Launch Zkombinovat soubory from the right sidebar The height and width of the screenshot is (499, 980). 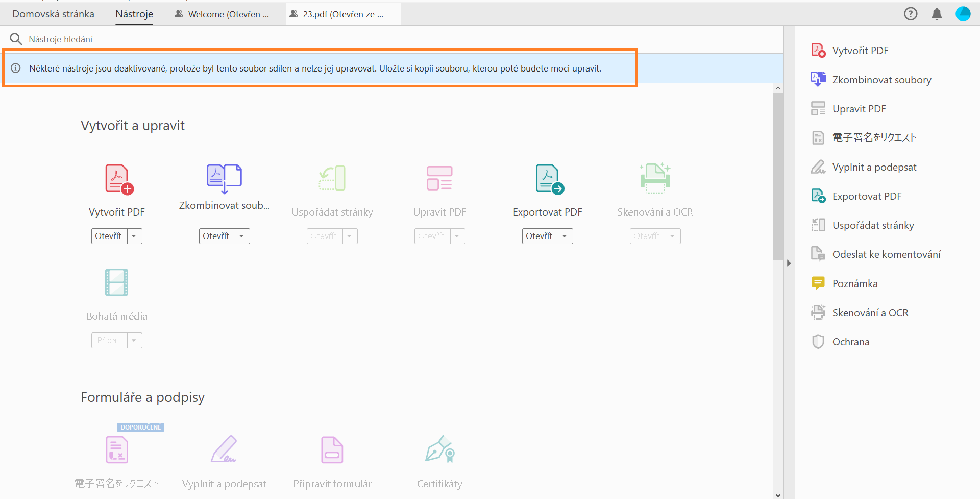coord(871,80)
